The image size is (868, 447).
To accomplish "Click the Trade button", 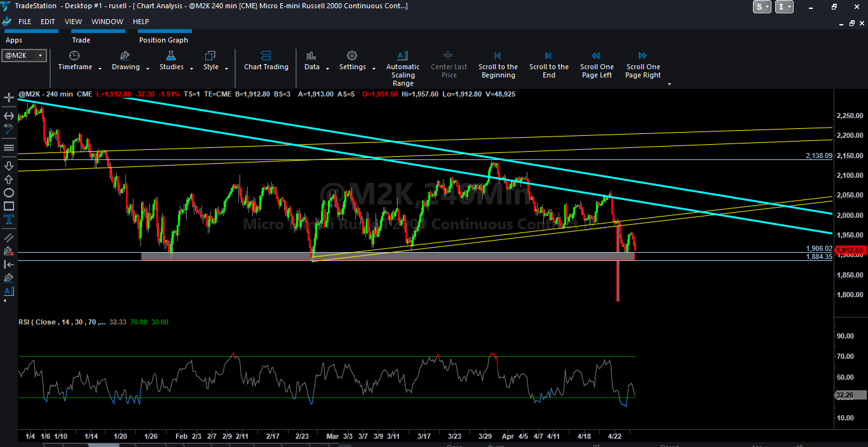I will click(81, 40).
